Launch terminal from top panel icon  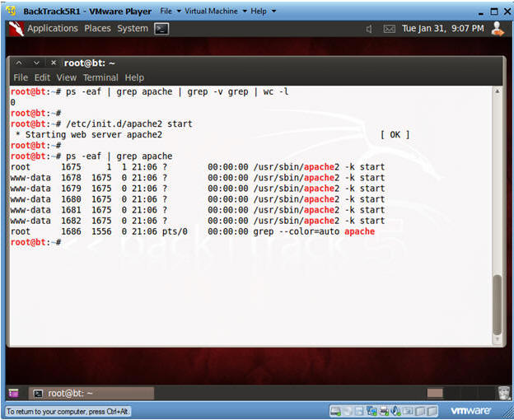161,29
